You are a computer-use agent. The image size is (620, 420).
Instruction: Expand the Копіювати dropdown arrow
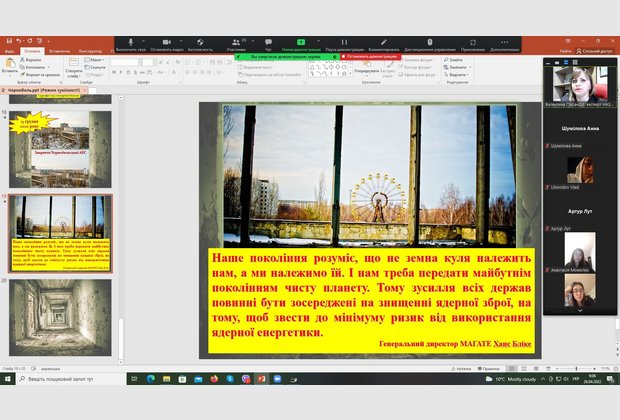(x=49, y=67)
